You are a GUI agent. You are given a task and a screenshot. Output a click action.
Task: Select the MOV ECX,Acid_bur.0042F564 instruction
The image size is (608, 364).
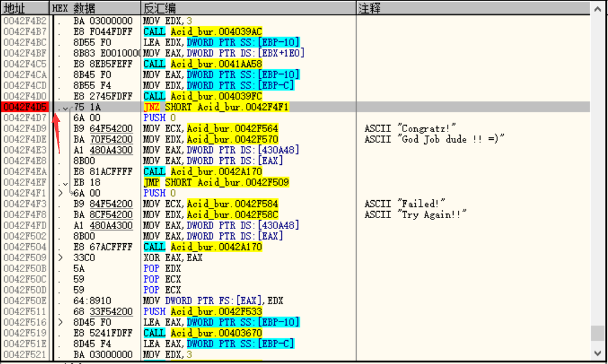[211, 129]
